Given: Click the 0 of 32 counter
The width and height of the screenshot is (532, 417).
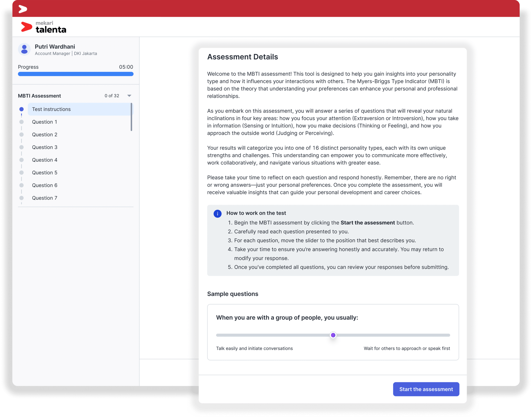Looking at the screenshot, I should (112, 96).
